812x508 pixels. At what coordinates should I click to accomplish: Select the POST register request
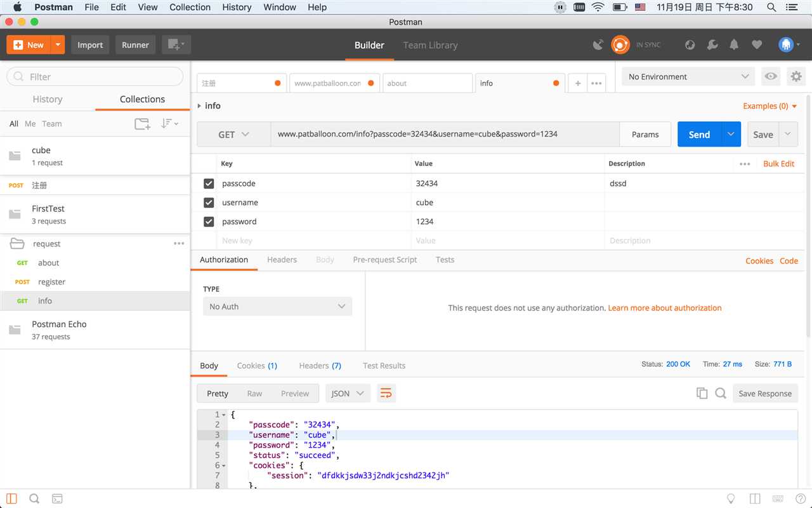[95, 282]
